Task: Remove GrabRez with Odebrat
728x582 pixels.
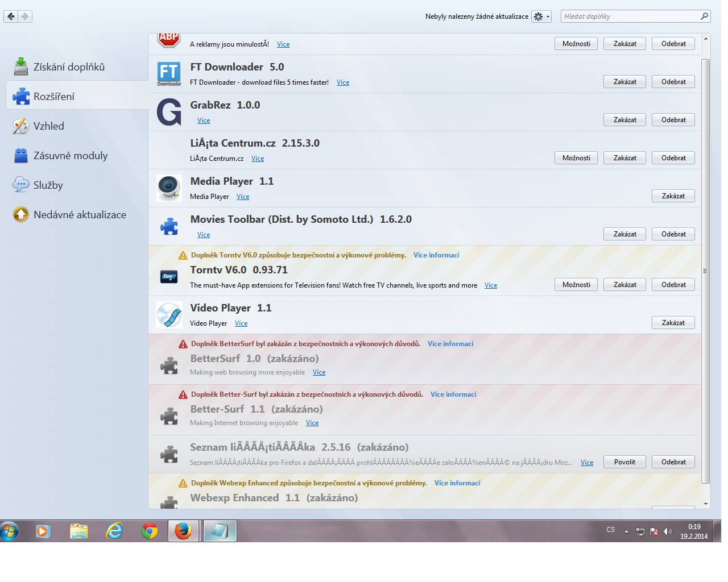Action: point(673,120)
